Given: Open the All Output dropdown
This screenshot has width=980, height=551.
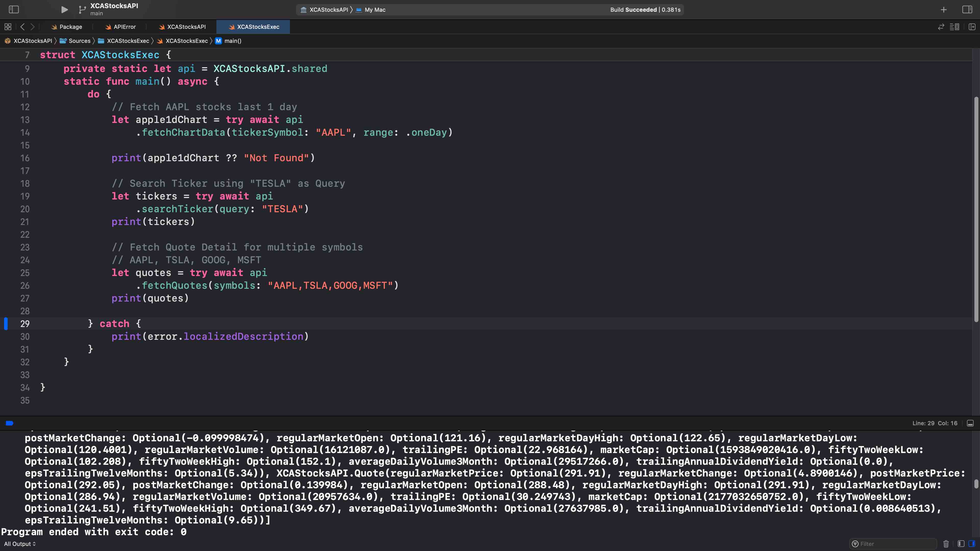Looking at the screenshot, I should pos(20,544).
